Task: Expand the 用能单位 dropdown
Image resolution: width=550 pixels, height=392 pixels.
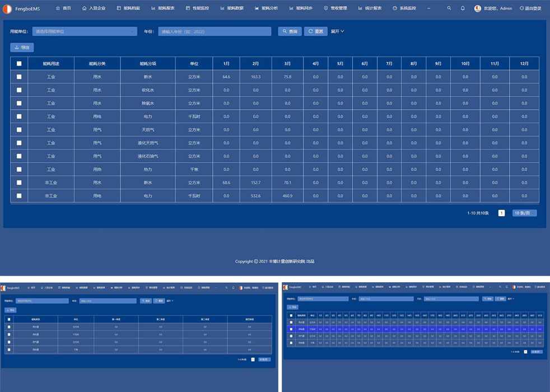Action: pos(85,31)
